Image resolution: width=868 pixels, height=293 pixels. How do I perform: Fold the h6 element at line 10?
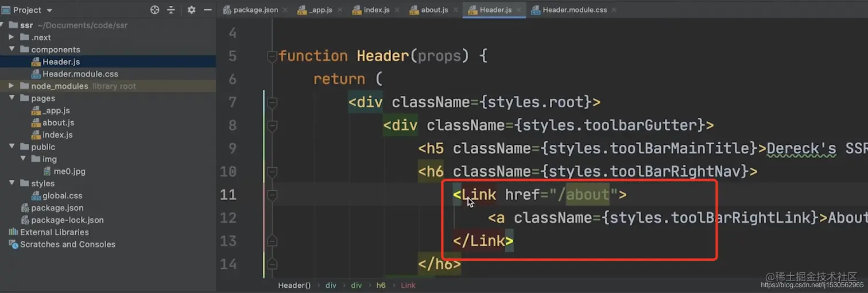click(272, 171)
